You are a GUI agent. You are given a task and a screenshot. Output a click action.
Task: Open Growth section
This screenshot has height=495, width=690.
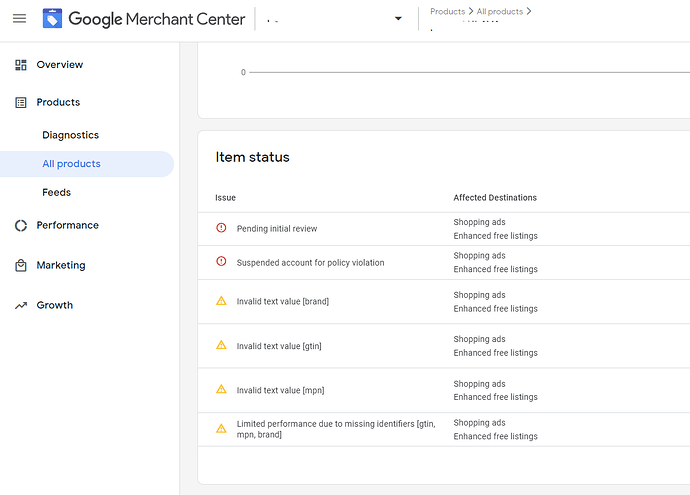55,305
